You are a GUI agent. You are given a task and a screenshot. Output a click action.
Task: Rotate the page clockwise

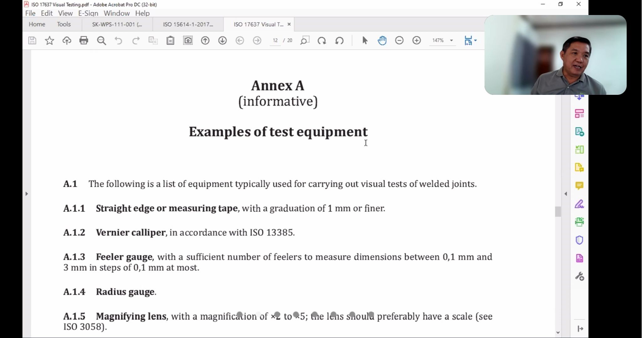point(322,40)
